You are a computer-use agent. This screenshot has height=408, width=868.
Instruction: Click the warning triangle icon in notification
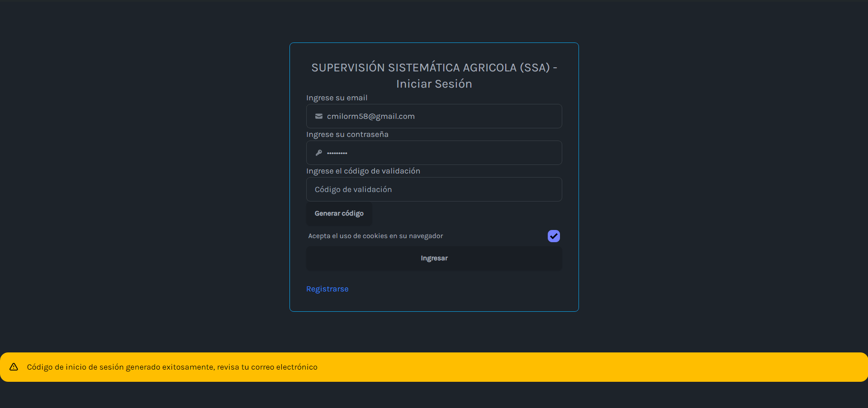[x=14, y=367]
